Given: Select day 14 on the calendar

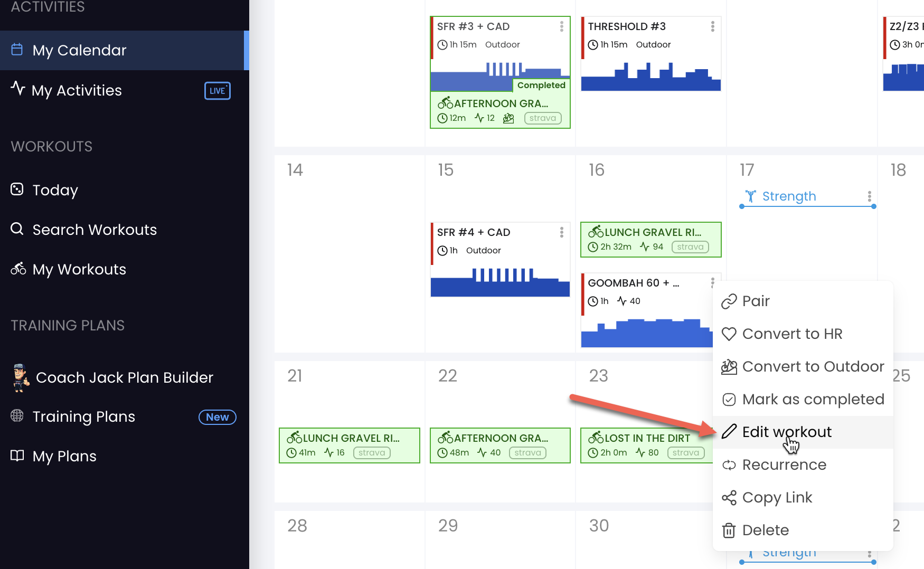Looking at the screenshot, I should (295, 170).
